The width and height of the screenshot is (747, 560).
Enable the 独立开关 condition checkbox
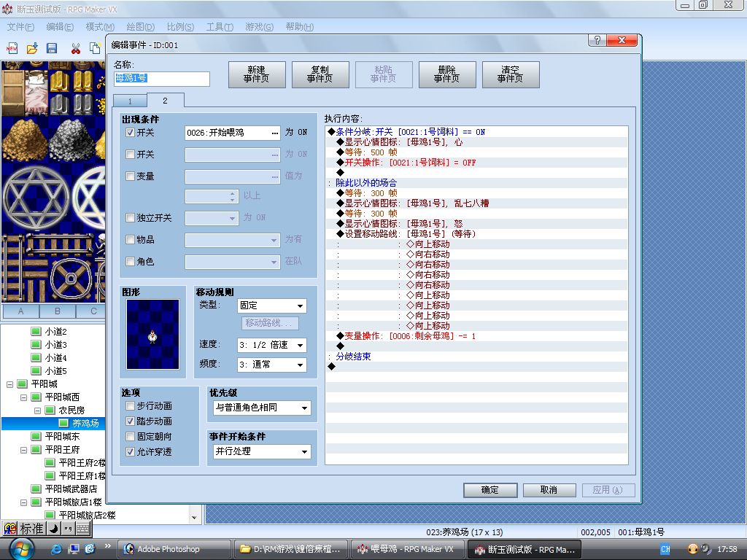[x=130, y=217]
